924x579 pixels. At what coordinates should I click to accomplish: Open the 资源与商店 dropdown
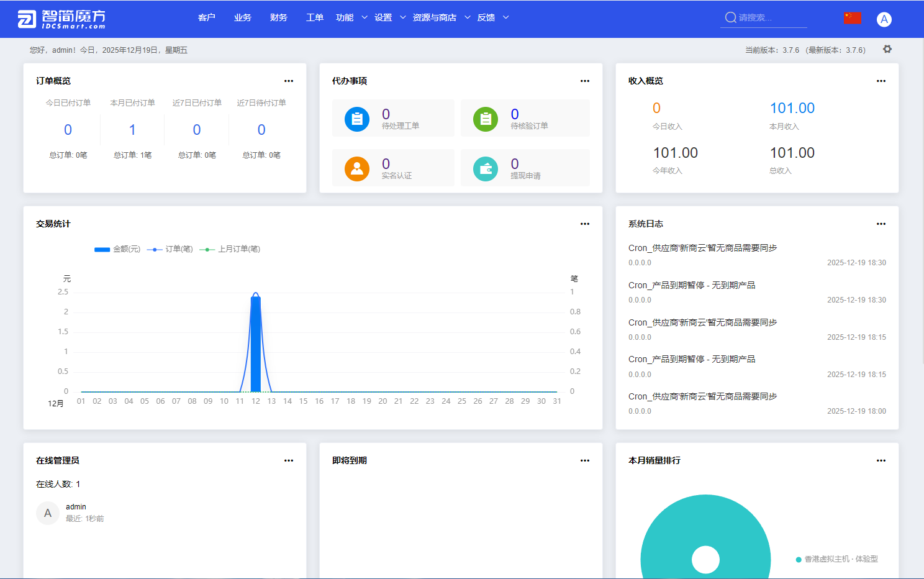tap(433, 17)
